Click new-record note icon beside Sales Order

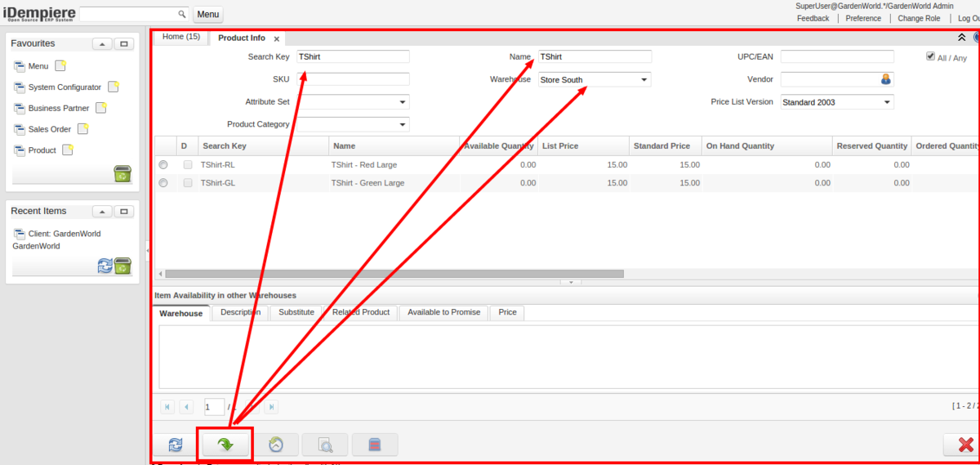(82, 129)
